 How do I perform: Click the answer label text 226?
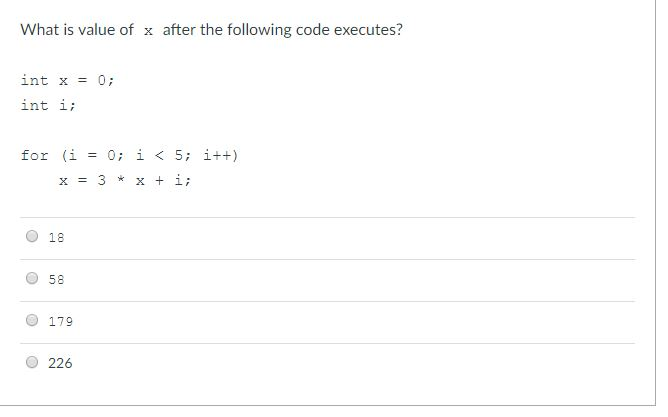[x=60, y=363]
